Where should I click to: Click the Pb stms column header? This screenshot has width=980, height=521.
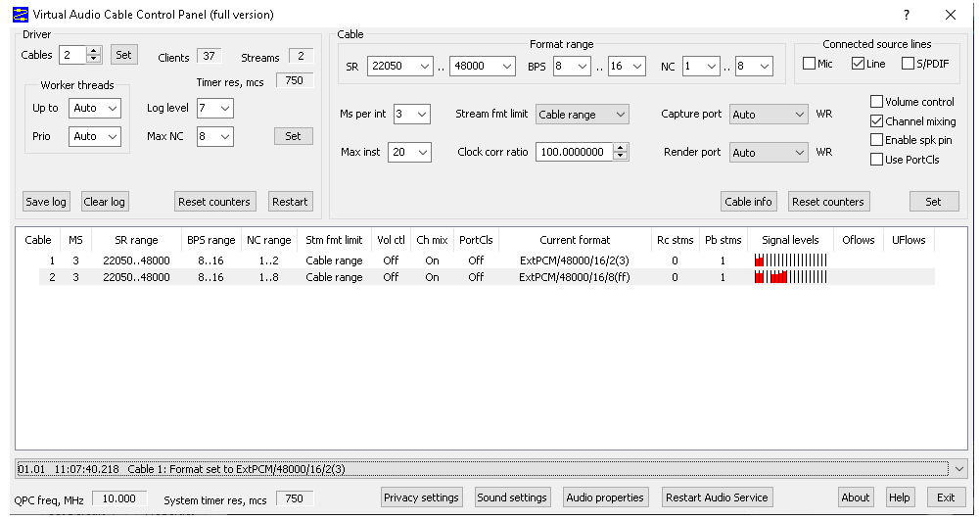(723, 240)
